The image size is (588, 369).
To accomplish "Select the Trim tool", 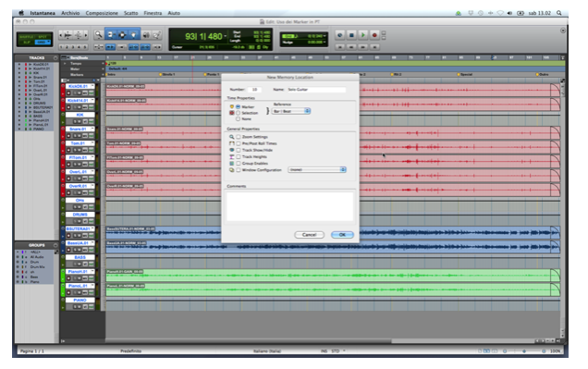I will tap(111, 35).
